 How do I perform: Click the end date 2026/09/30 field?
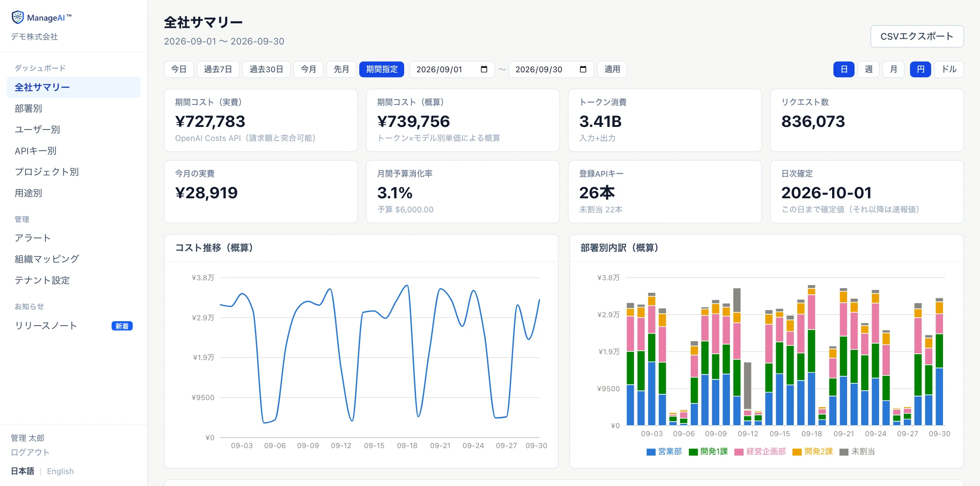(551, 69)
